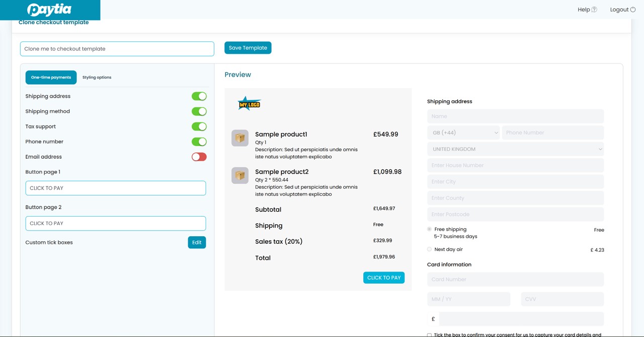The height and width of the screenshot is (337, 644).
Task: Click Edit next to Custom tick boxes
Action: [x=197, y=242]
